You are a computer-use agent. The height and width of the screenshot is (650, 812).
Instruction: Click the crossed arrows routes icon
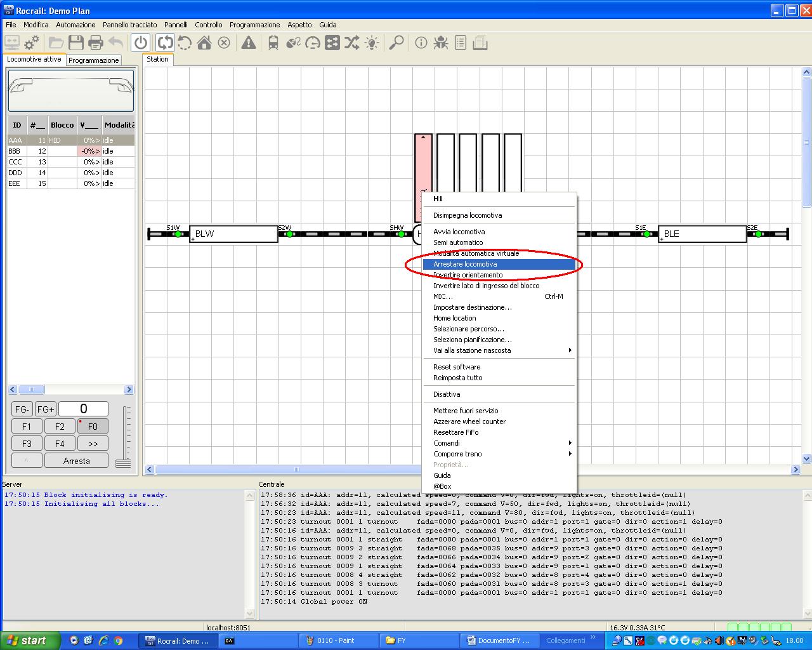pos(351,43)
